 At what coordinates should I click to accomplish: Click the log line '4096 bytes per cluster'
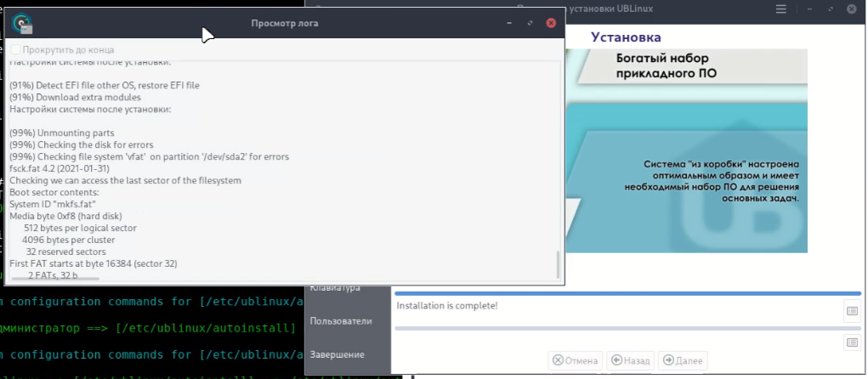pos(69,240)
